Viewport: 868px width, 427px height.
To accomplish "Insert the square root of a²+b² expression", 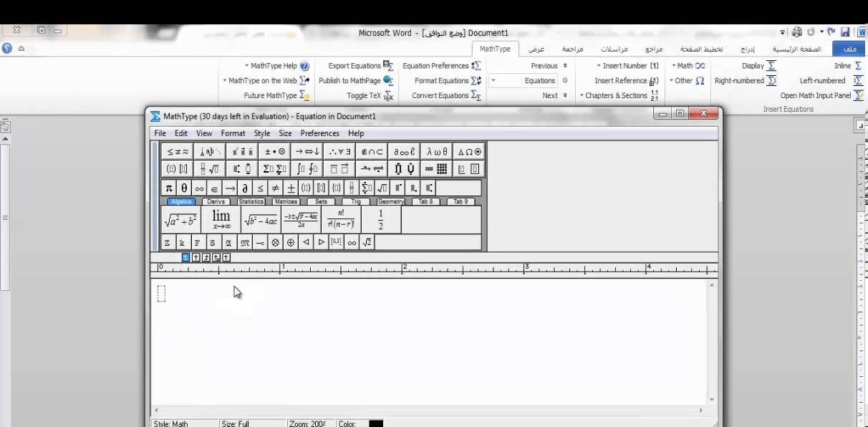I will (181, 219).
